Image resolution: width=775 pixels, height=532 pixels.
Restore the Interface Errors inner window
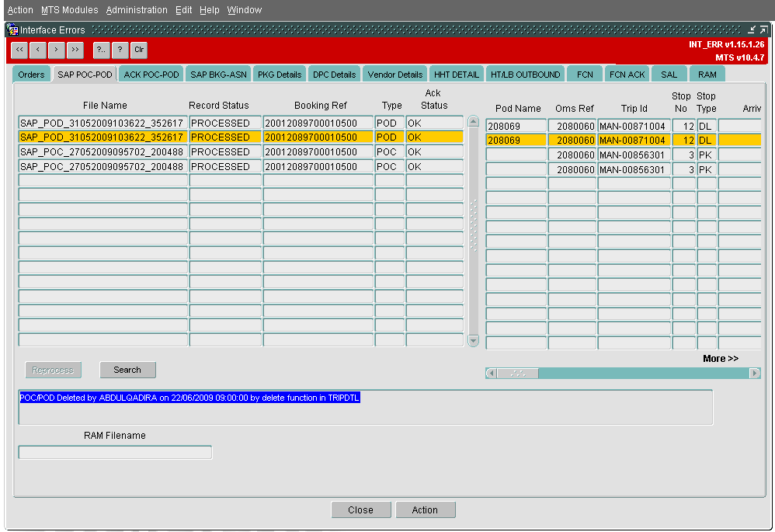point(763,30)
